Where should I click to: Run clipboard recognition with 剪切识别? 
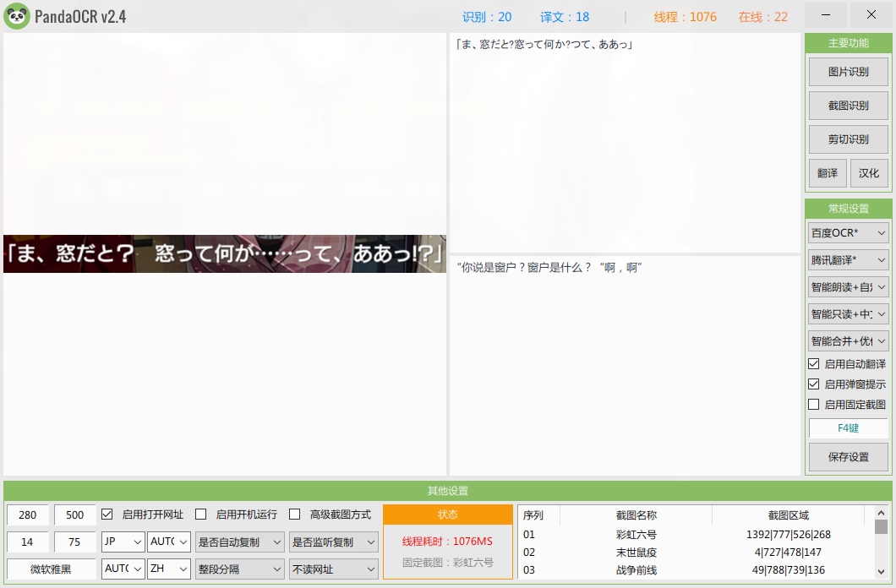coord(847,139)
